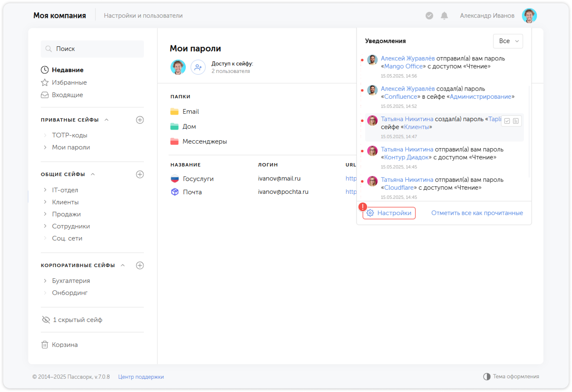Click the checkmark circle icon in header
This screenshot has width=572, height=392.
pos(429,16)
